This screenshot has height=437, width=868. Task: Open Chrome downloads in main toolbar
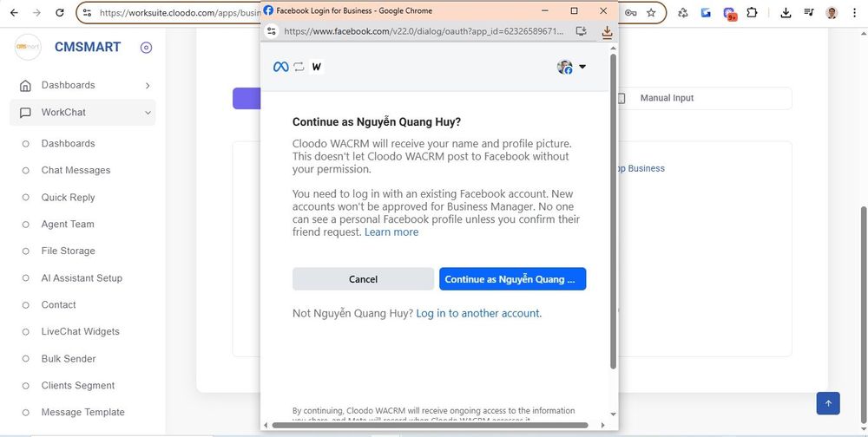pyautogui.click(x=786, y=13)
